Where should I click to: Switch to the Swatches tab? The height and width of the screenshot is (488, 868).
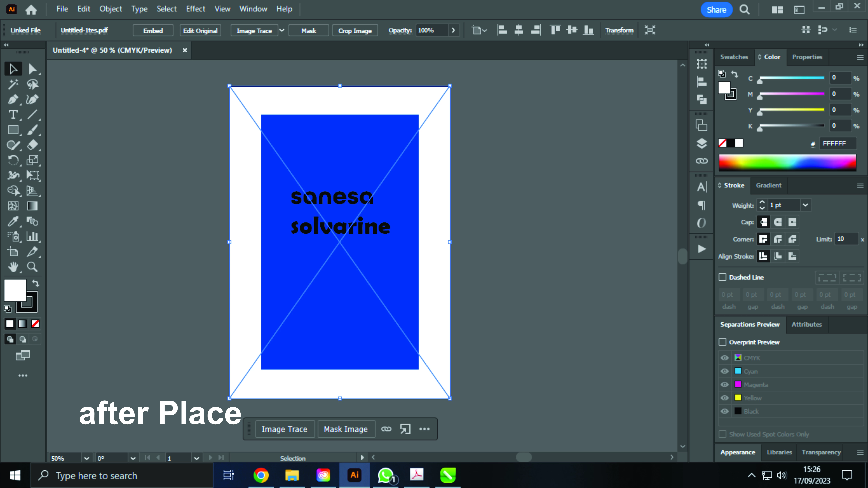(x=734, y=57)
